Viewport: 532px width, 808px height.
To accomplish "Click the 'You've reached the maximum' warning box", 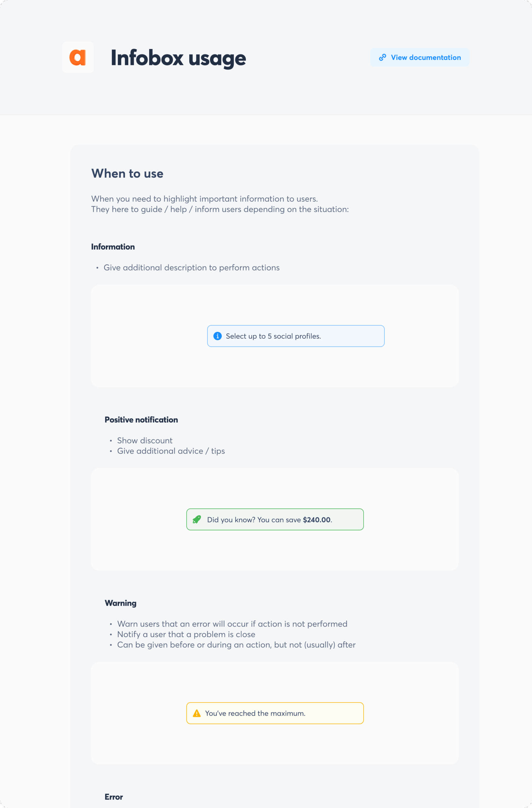I will tap(274, 713).
